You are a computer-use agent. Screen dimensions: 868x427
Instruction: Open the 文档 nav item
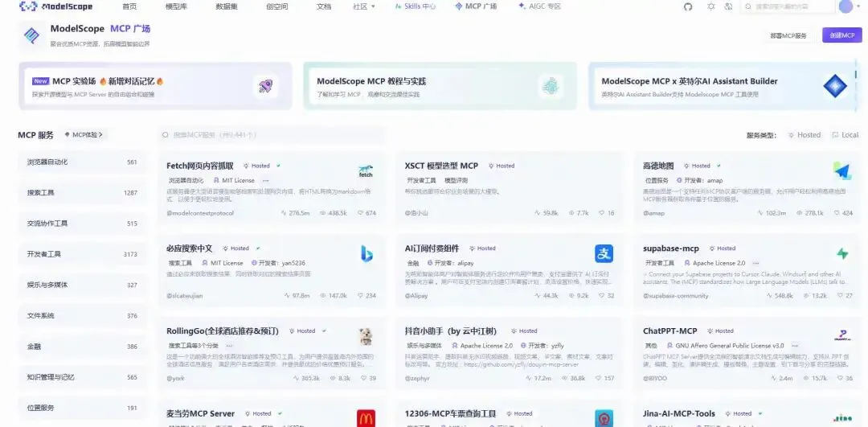point(324,6)
